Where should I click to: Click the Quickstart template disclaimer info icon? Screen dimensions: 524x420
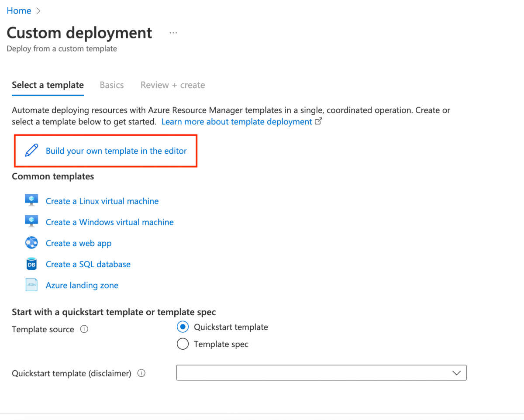141,373
